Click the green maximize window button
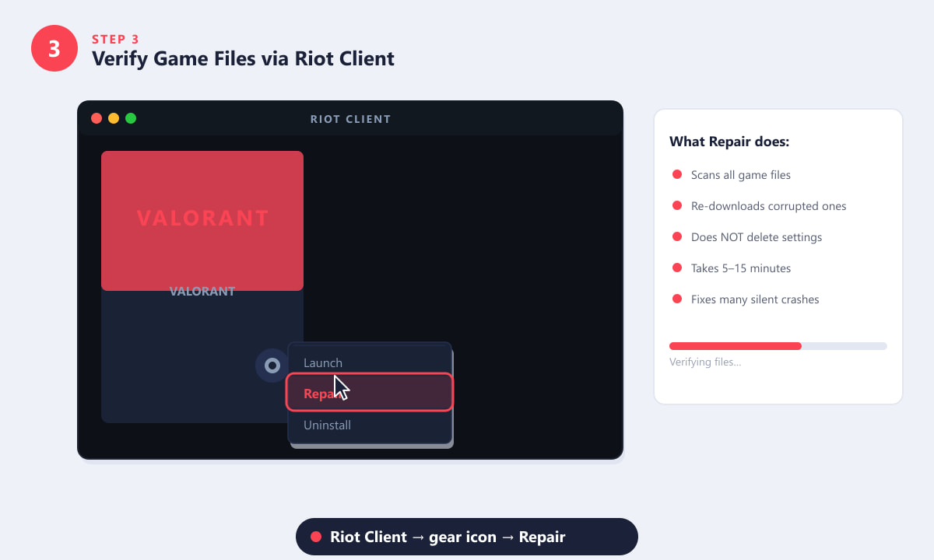 pos(131,118)
